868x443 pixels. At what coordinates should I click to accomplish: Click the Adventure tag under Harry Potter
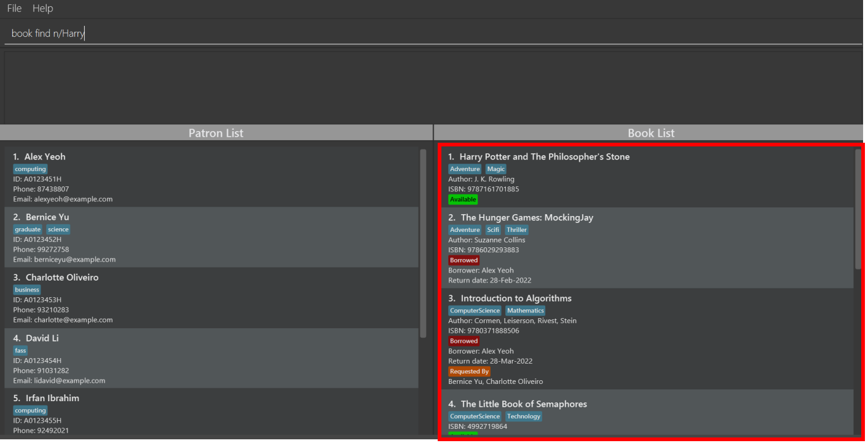tap(465, 169)
